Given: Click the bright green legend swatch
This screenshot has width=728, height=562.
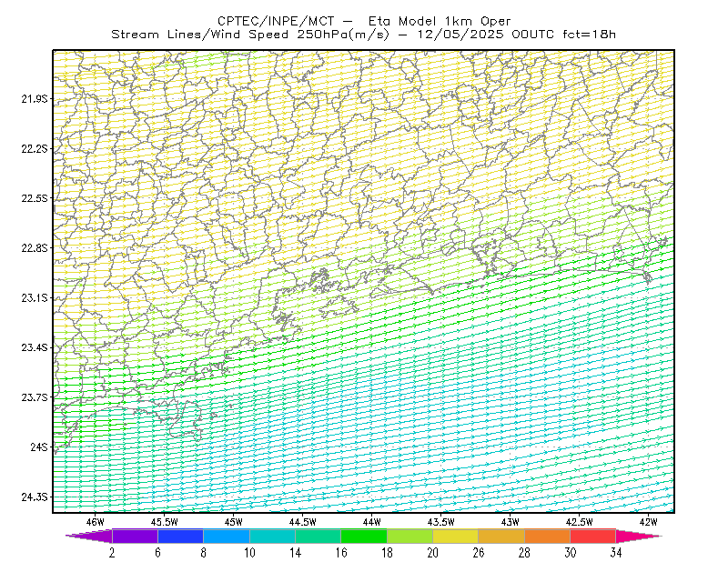Looking at the screenshot, I should pyautogui.click(x=364, y=536).
